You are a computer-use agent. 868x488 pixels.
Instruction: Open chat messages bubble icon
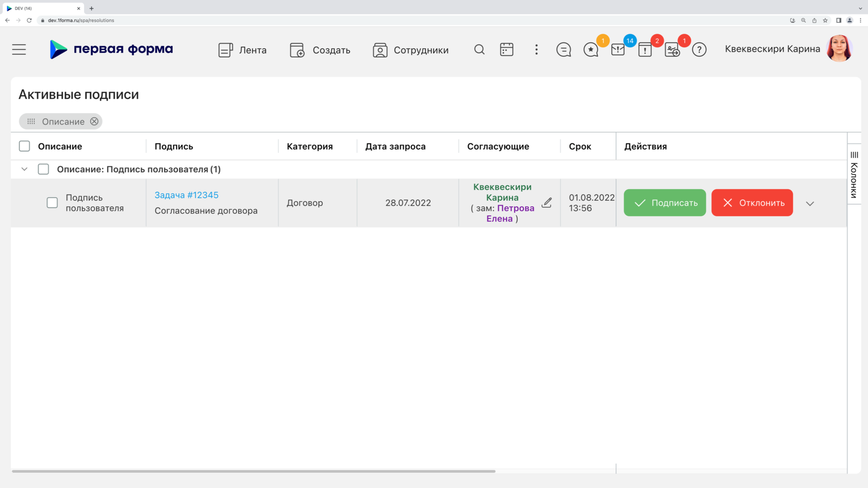(563, 49)
